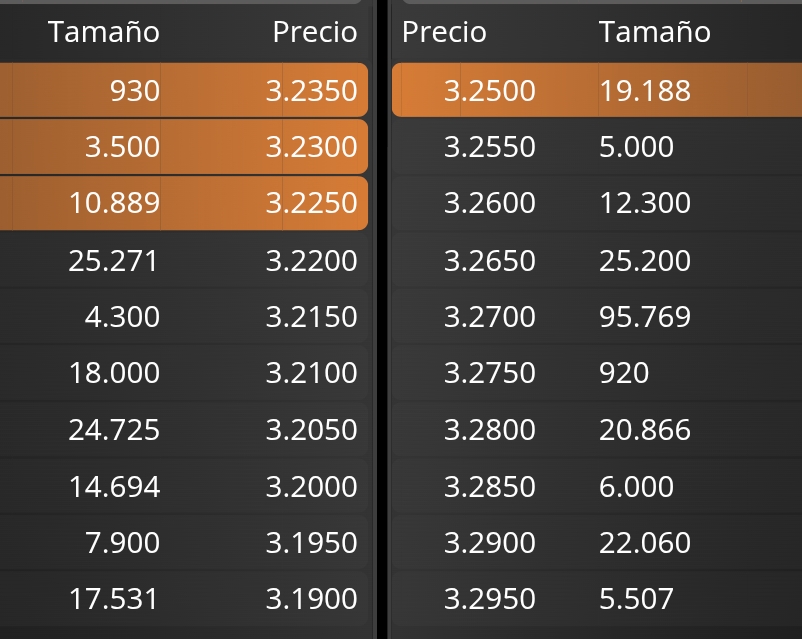
Task: Select bid price 3.2000
Action: click(x=311, y=486)
